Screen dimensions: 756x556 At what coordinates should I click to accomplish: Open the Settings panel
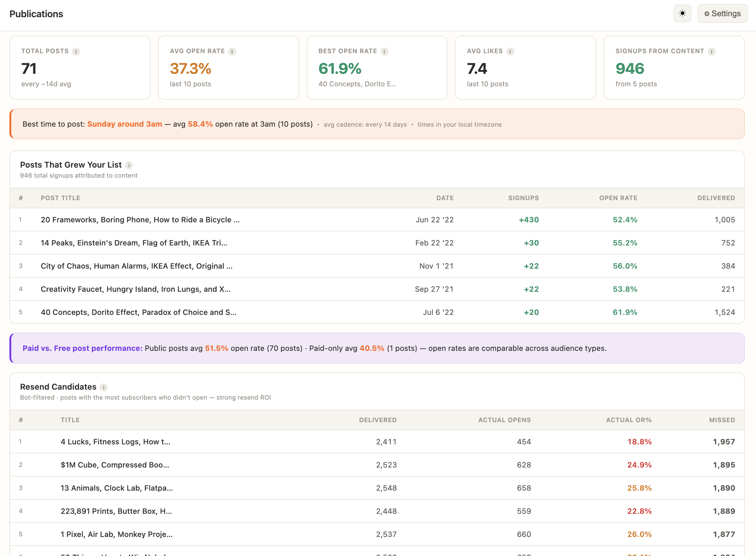722,14
